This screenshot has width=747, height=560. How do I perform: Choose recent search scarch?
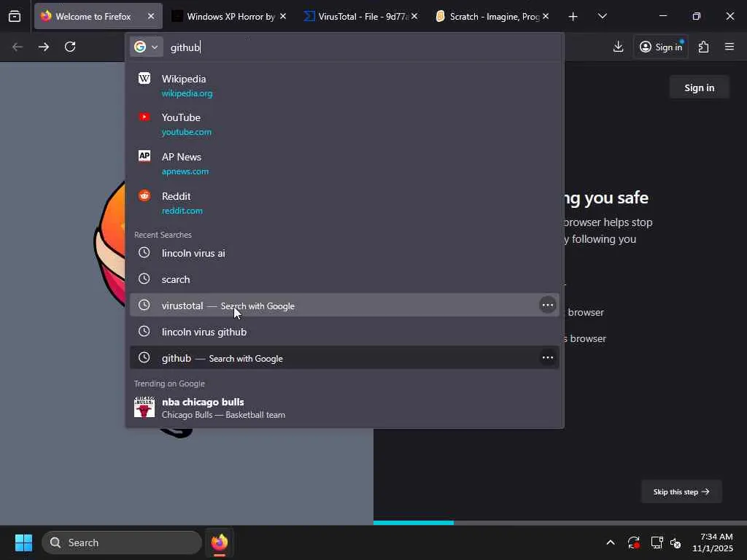click(x=344, y=279)
